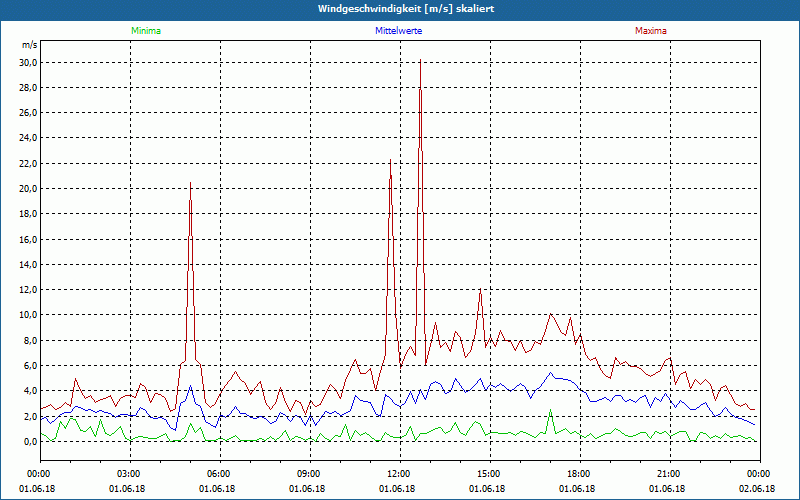Click the 4,0 y-axis value
Screen dimensions: 800x500
coord(31,391)
